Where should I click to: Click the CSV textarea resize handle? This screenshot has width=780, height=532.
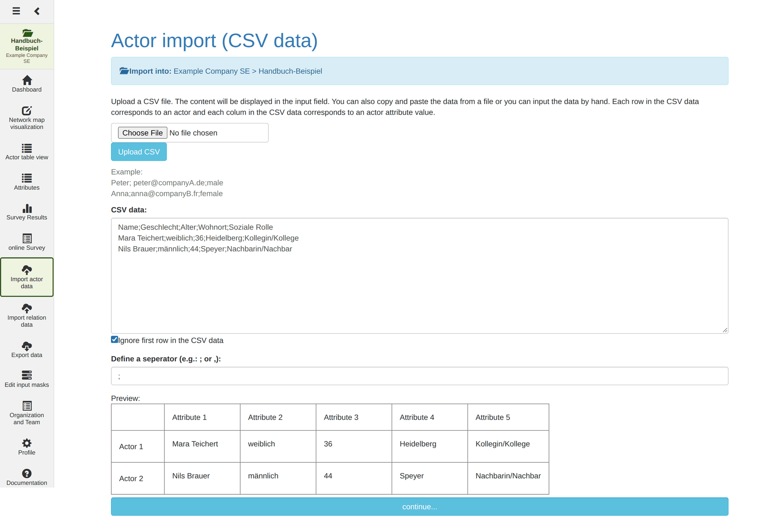click(725, 330)
